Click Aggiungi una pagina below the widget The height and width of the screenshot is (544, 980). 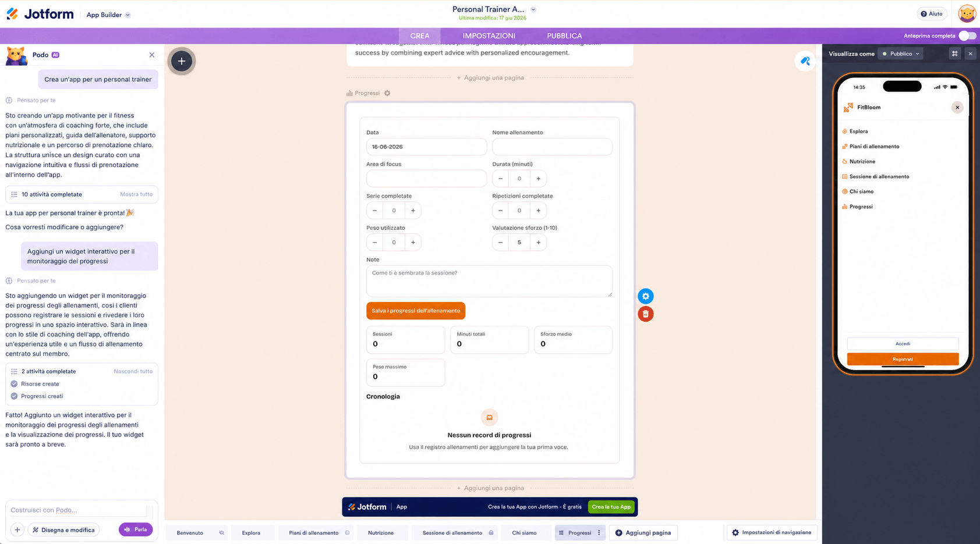point(490,488)
